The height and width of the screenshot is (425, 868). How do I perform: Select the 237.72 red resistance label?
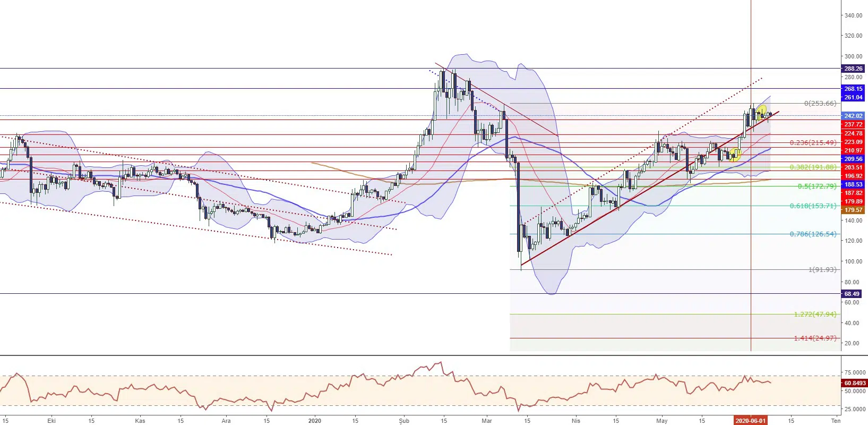[x=853, y=125]
